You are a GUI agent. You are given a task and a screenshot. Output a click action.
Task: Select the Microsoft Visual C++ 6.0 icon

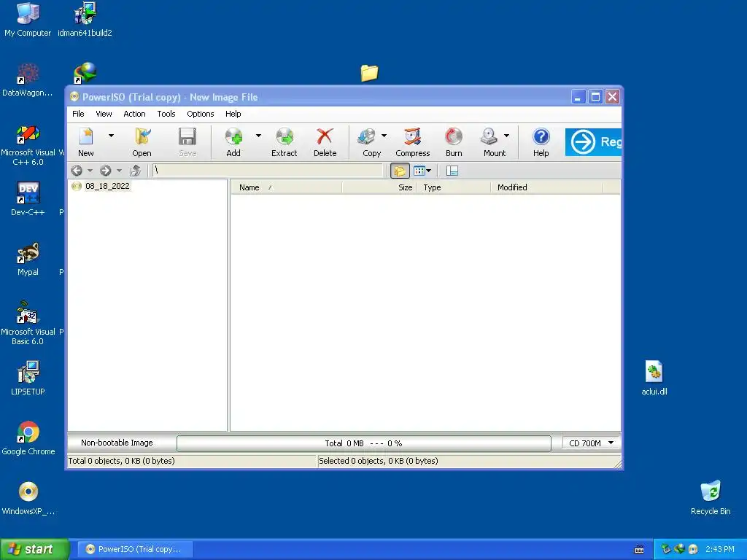pyautogui.click(x=28, y=145)
